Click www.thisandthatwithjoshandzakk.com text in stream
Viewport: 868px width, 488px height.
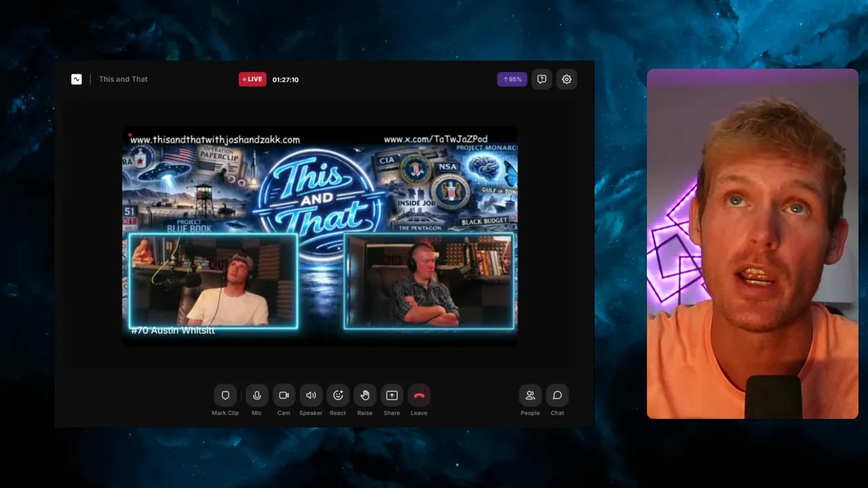click(215, 140)
